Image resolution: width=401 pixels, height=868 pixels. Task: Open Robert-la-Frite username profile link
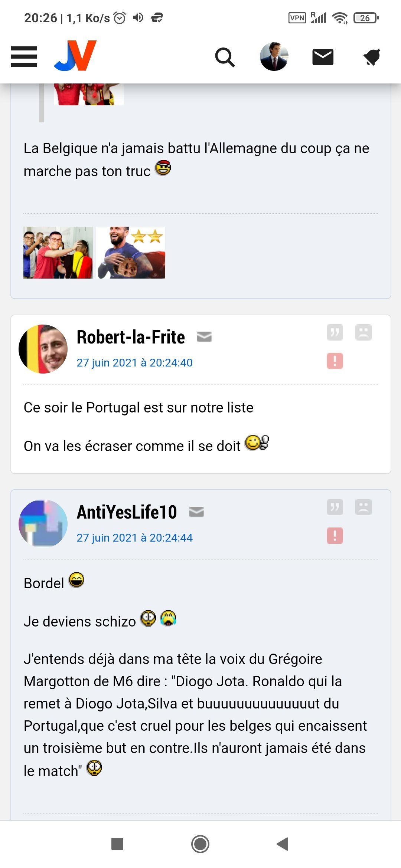point(131,337)
